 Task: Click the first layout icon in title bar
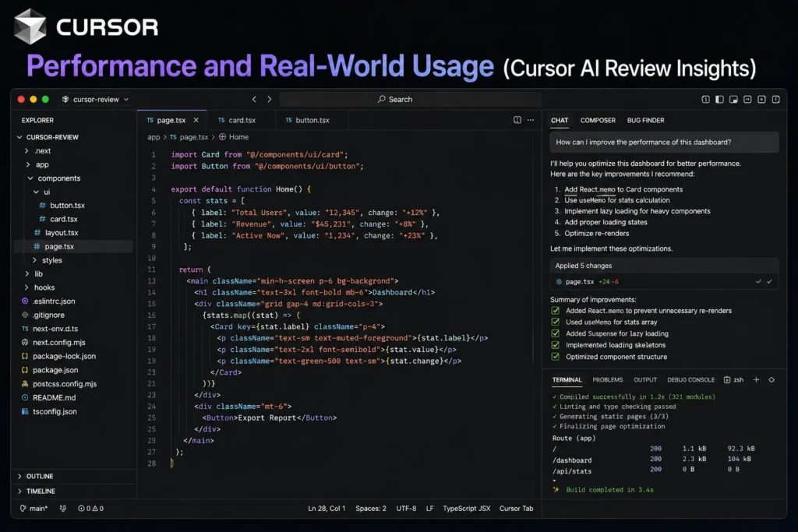pos(705,99)
